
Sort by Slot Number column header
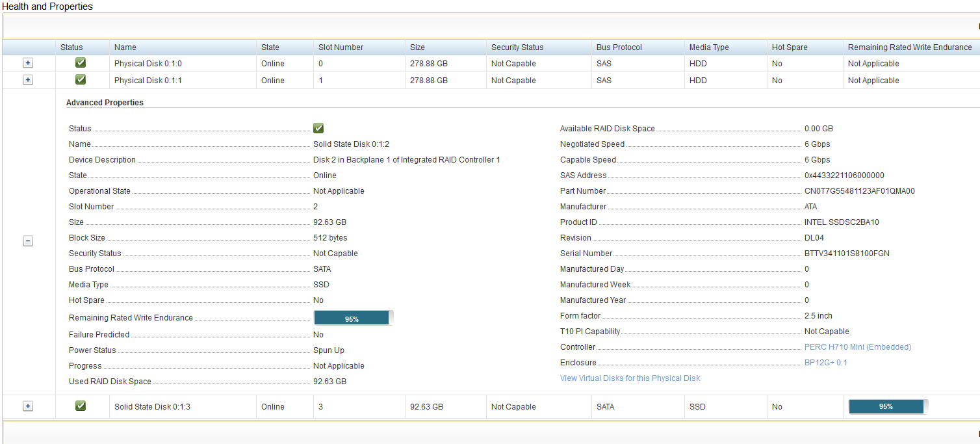click(x=341, y=47)
